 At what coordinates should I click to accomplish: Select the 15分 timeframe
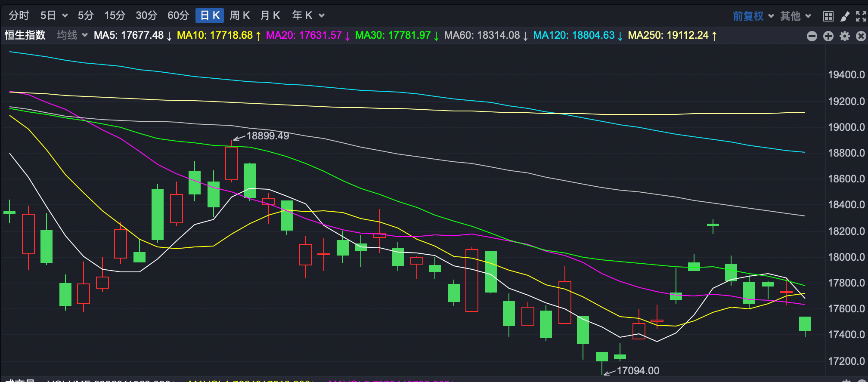click(115, 15)
